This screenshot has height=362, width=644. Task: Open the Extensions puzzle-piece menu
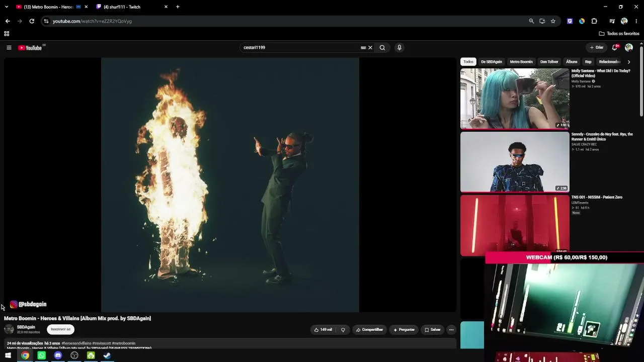[x=594, y=21]
